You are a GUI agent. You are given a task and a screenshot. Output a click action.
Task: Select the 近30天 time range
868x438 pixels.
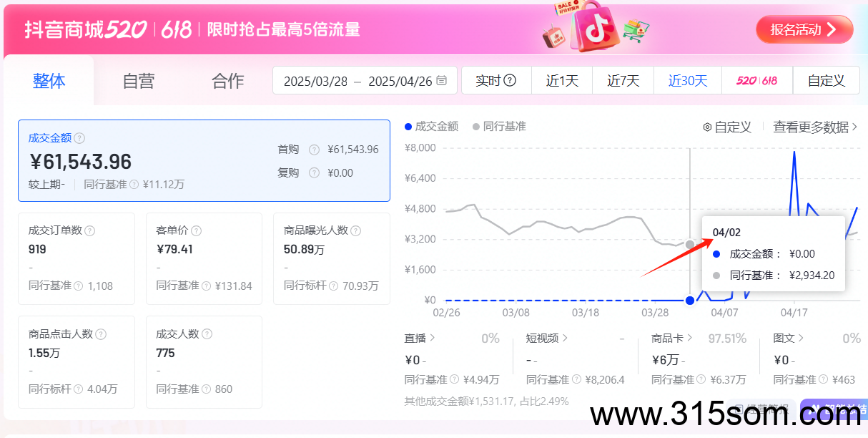pos(688,80)
